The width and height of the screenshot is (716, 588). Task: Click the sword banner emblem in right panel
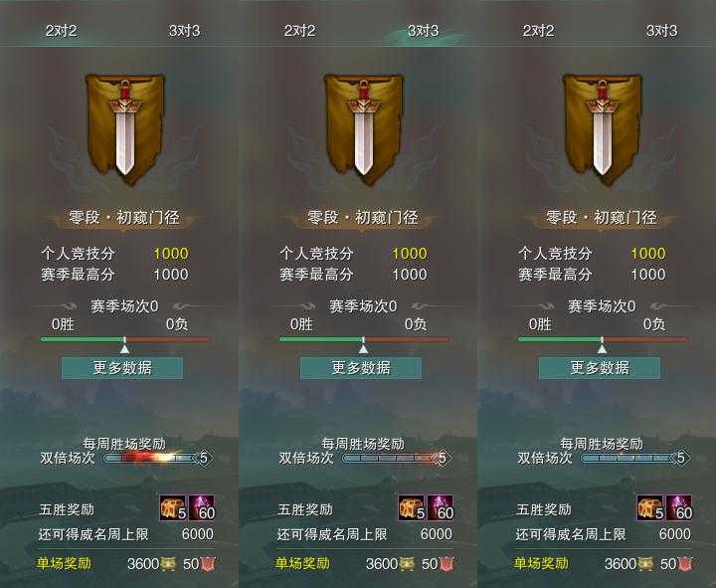[602, 129]
